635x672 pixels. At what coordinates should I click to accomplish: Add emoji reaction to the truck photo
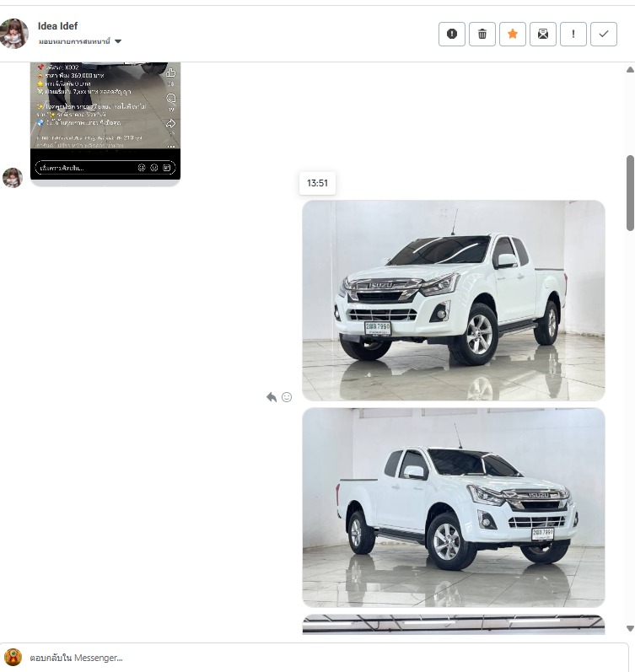pyautogui.click(x=287, y=397)
